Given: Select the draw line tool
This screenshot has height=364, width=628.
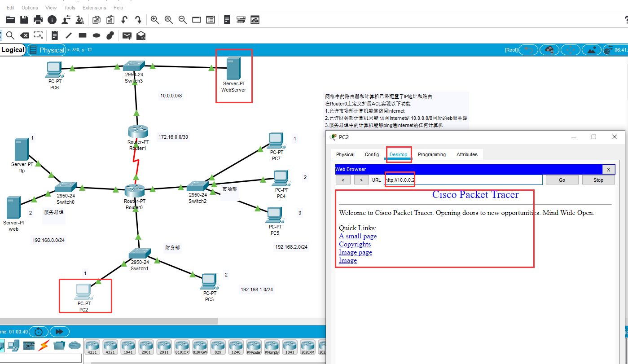Looking at the screenshot, I should coord(69,35).
